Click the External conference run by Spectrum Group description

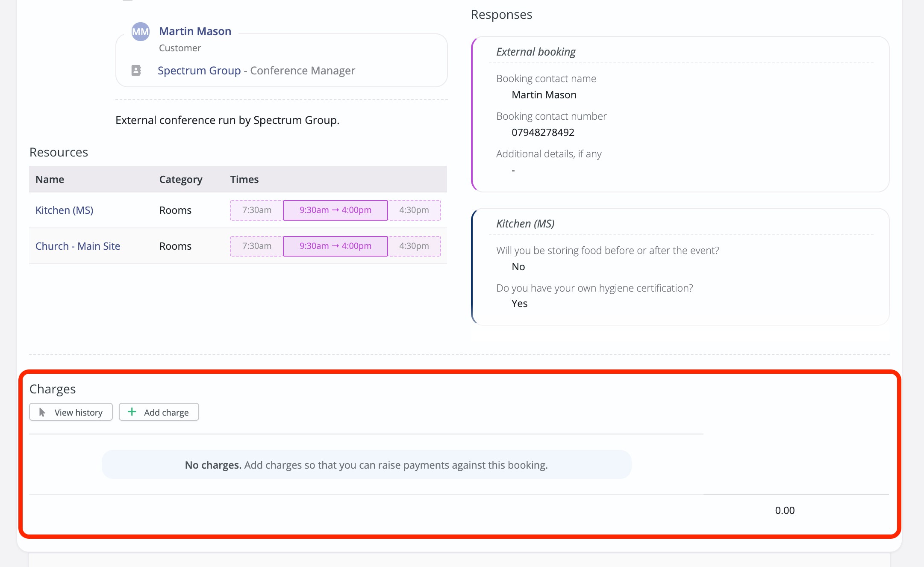[x=227, y=120]
